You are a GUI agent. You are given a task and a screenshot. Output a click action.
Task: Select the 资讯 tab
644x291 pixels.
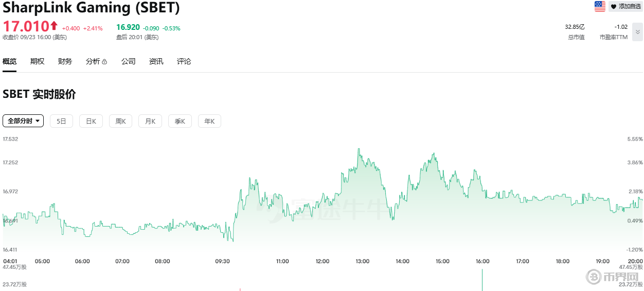click(156, 61)
